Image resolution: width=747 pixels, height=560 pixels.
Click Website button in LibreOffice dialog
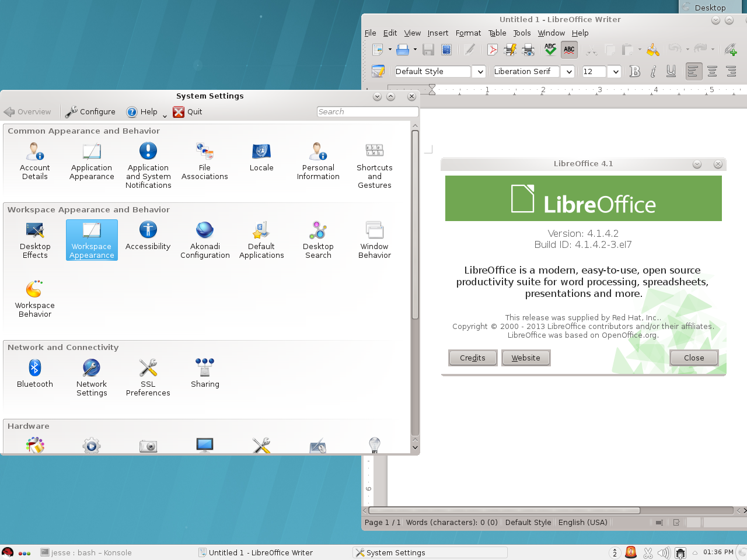pos(526,358)
